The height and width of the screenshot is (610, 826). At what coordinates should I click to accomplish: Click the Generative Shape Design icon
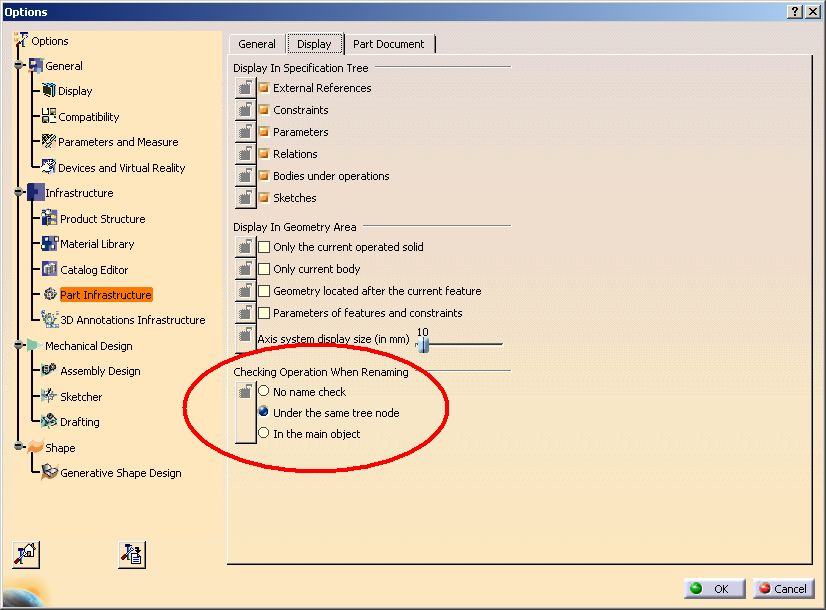coord(50,472)
